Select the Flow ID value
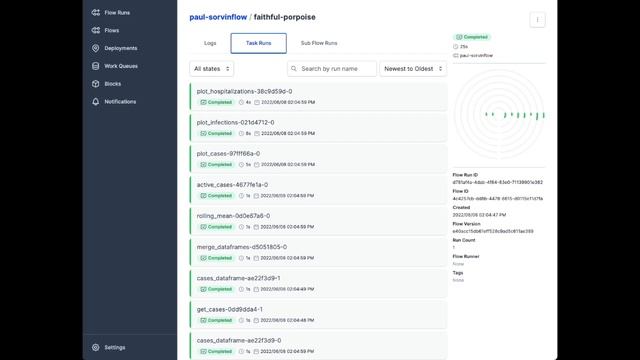 coord(498,199)
